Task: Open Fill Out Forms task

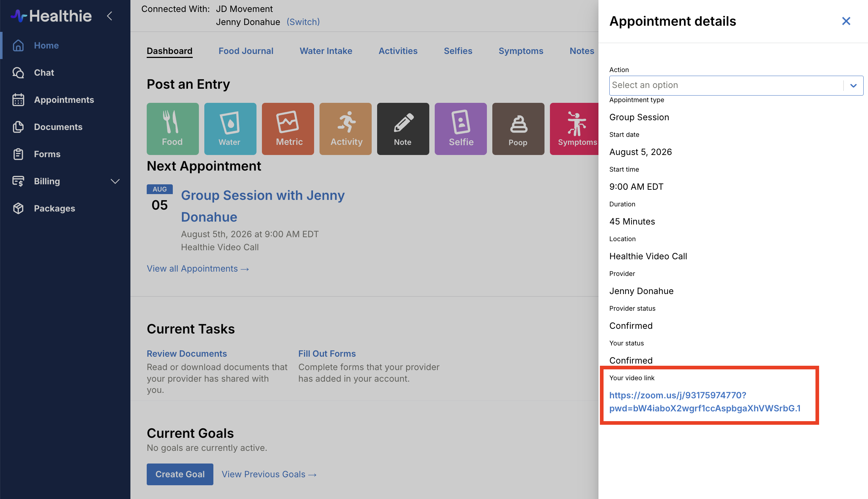Action: tap(327, 354)
